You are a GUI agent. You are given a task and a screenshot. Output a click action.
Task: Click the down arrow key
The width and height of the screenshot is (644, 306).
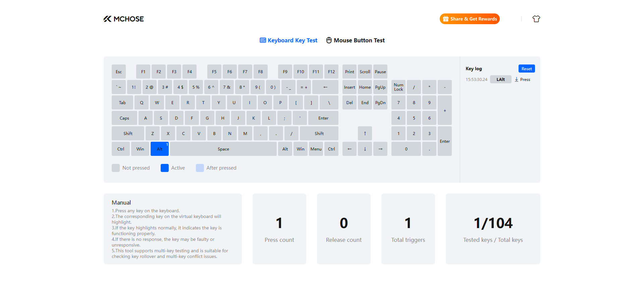[365, 149]
